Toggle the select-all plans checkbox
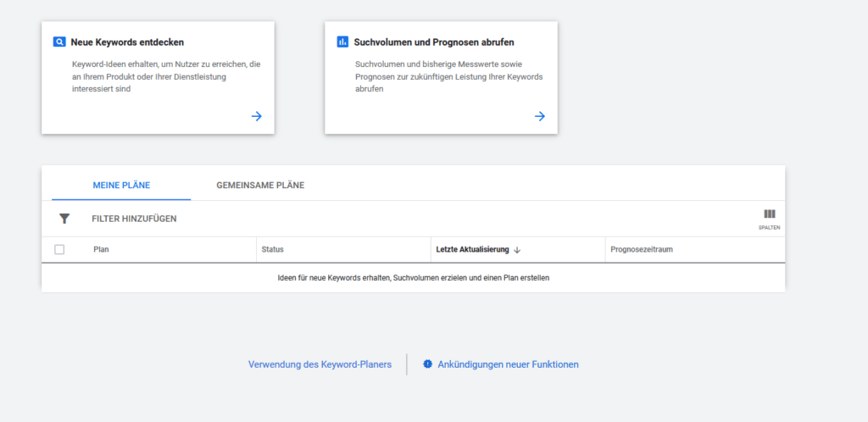Viewport: 868px width, 422px height. [59, 250]
